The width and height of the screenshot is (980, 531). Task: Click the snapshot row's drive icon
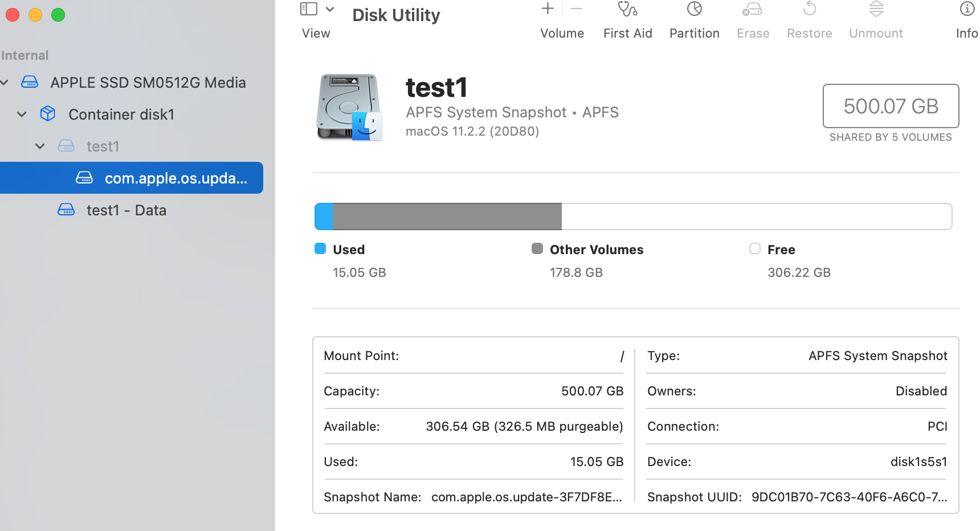[84, 178]
